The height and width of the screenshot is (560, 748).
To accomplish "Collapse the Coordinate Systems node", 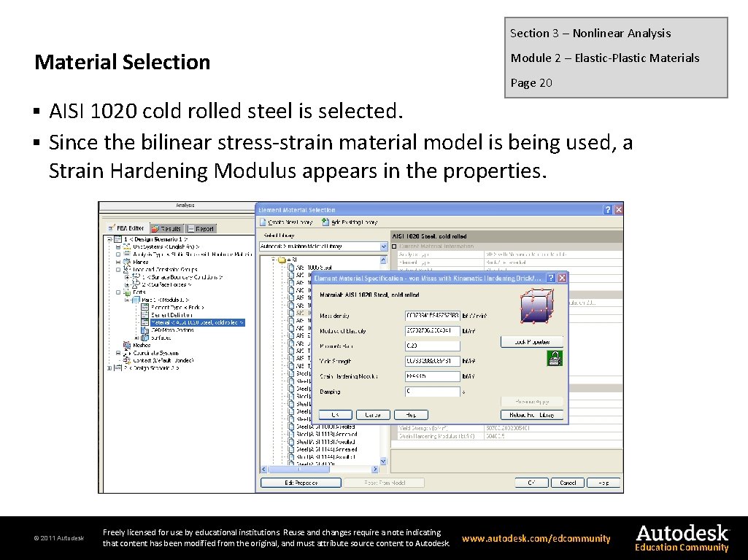I will pyautogui.click(x=117, y=353).
